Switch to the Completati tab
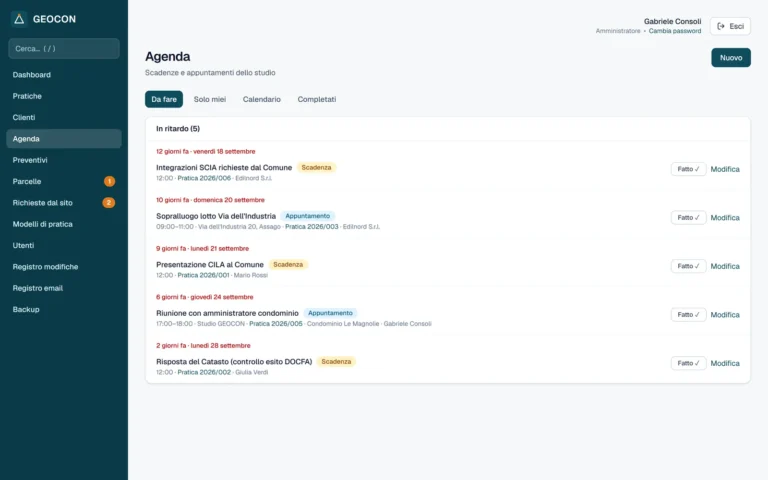The width and height of the screenshot is (768, 480). [316, 99]
